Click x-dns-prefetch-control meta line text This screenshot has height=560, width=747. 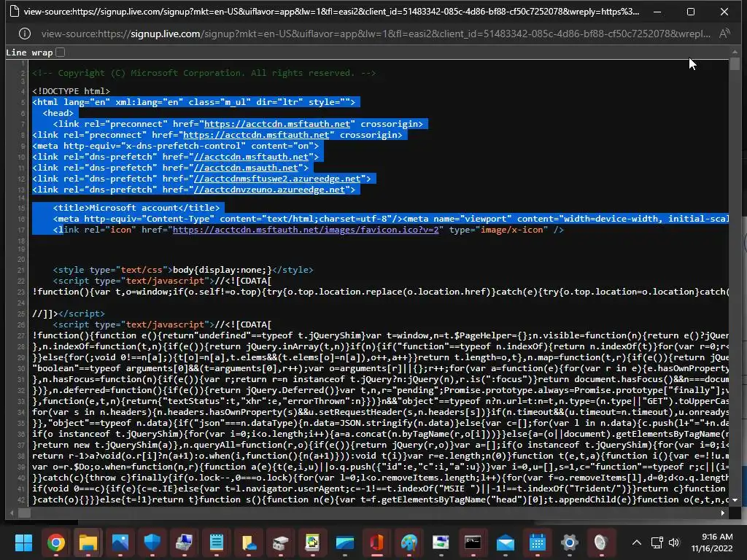point(175,146)
